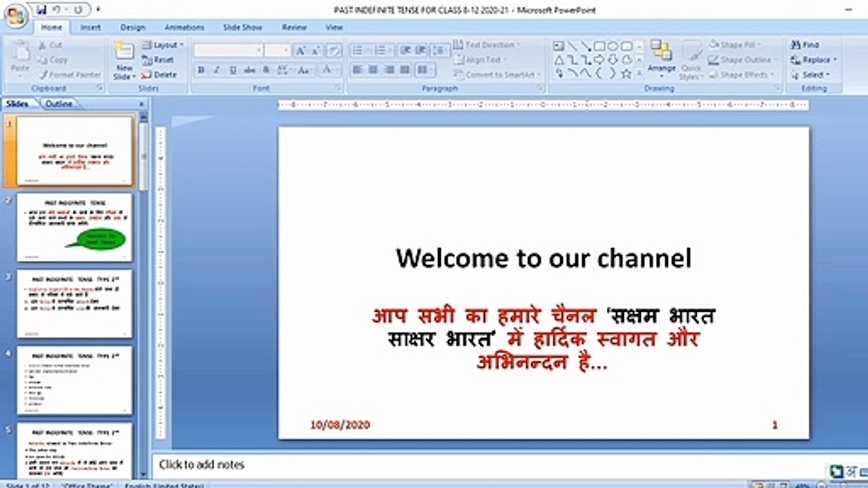Align text right
868x488 pixels.
click(x=389, y=70)
